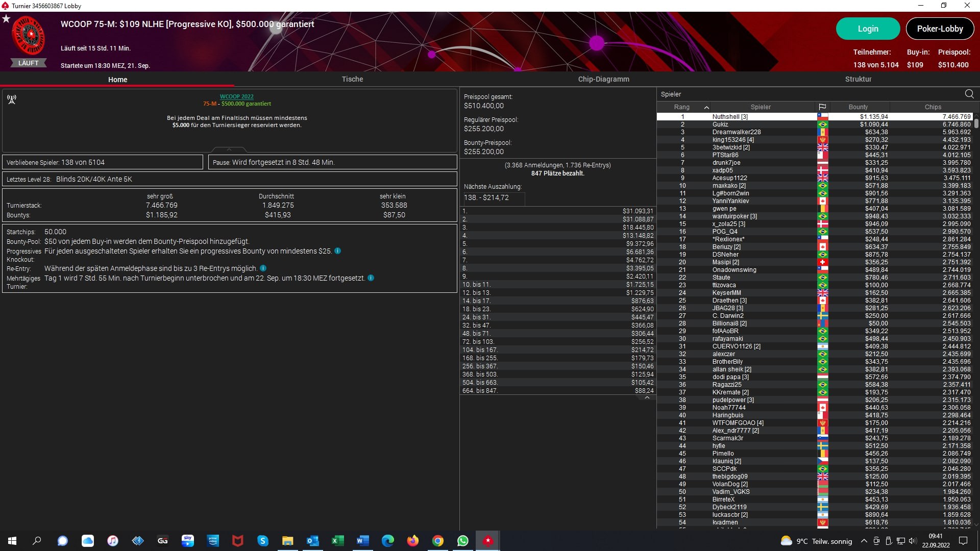Image resolution: width=980 pixels, height=551 pixels.
Task: Switch to the Tische tab
Action: pyautogui.click(x=352, y=79)
